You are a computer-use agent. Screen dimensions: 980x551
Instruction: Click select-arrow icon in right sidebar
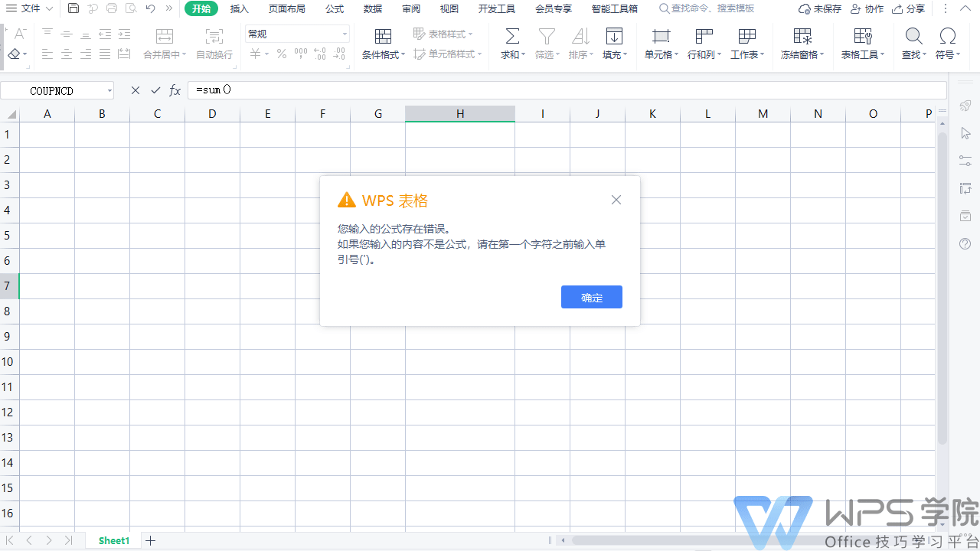pos(965,133)
